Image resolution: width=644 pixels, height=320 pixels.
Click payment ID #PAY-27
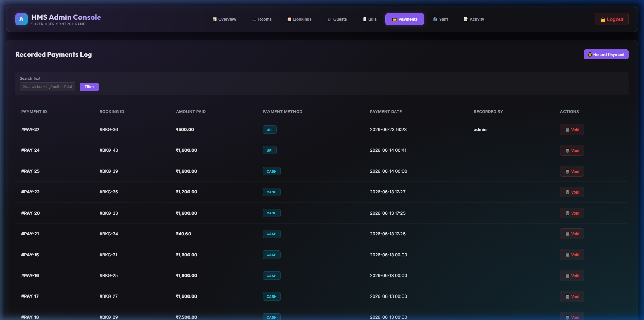30,129
